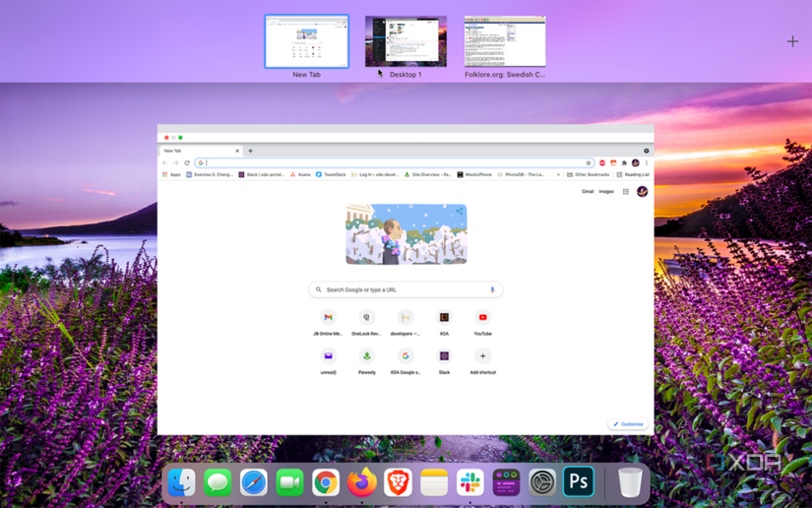Launch Safari from the Dock
812x508 pixels.
pyautogui.click(x=254, y=482)
